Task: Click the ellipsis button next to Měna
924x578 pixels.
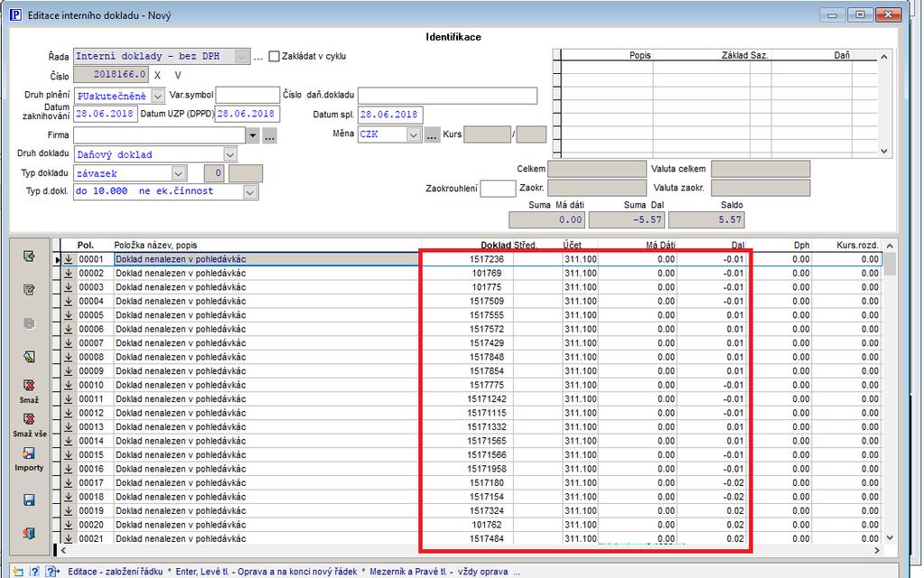Action: pos(432,135)
